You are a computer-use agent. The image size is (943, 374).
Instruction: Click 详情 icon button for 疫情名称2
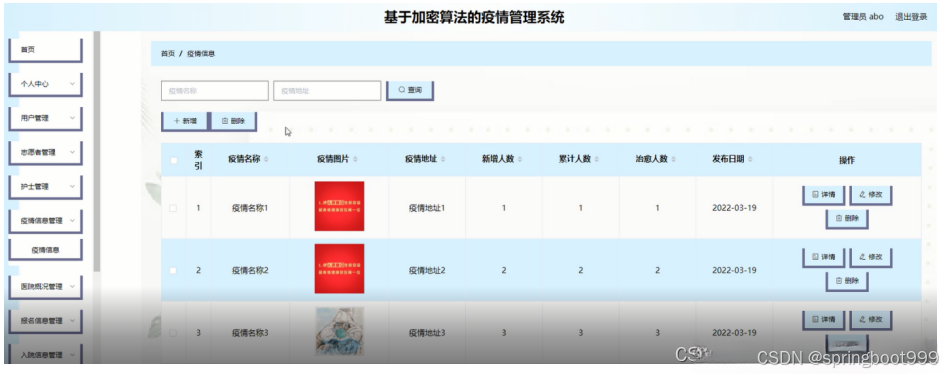823,257
